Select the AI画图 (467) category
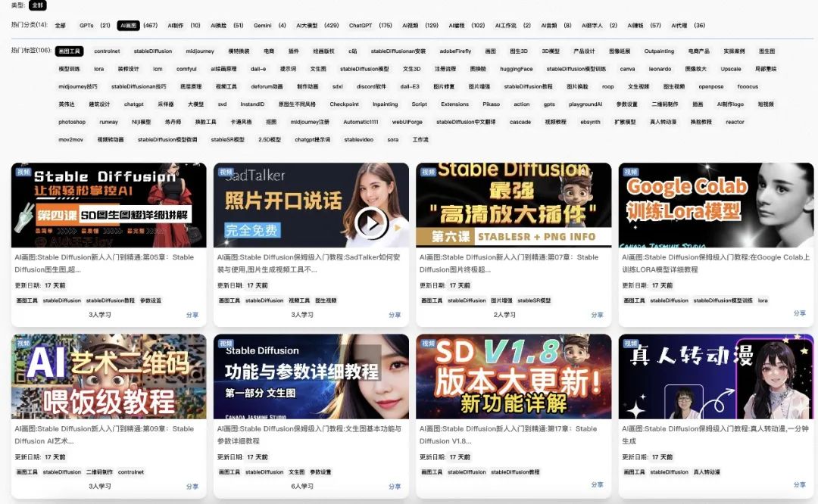 click(x=138, y=25)
